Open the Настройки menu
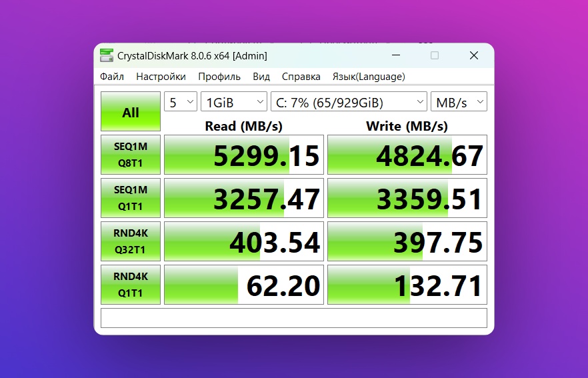Screen dimensions: 588x378 (161, 77)
